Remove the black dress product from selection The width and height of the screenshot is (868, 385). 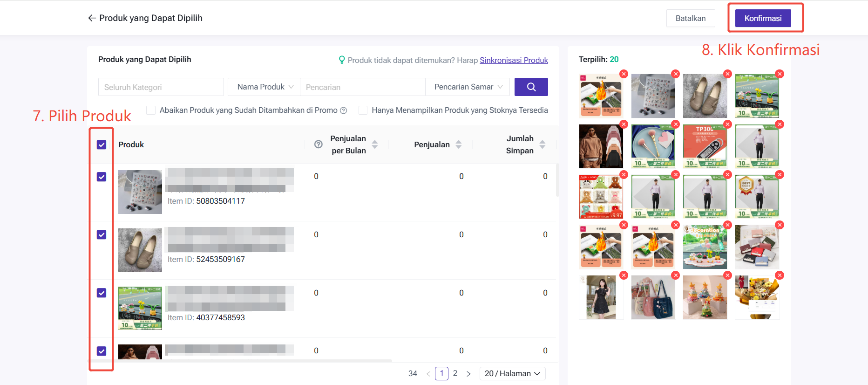(624, 275)
